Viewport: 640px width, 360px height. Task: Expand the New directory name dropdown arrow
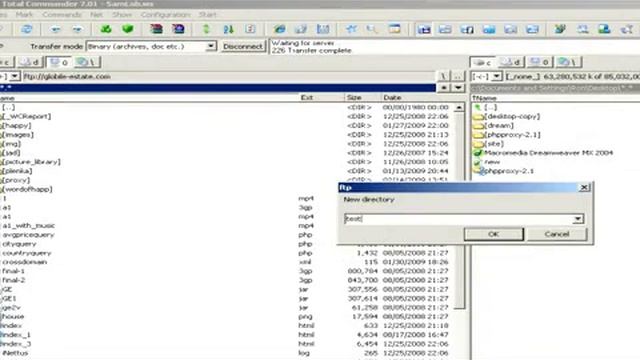point(578,219)
